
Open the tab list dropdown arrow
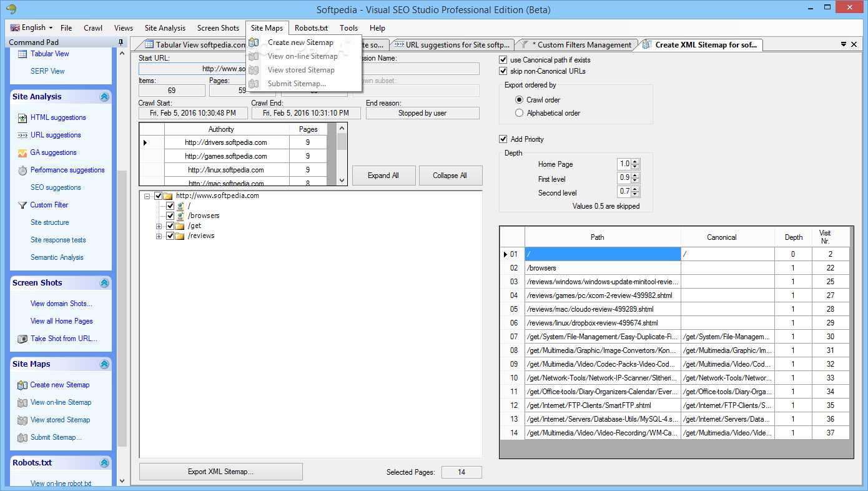click(844, 44)
